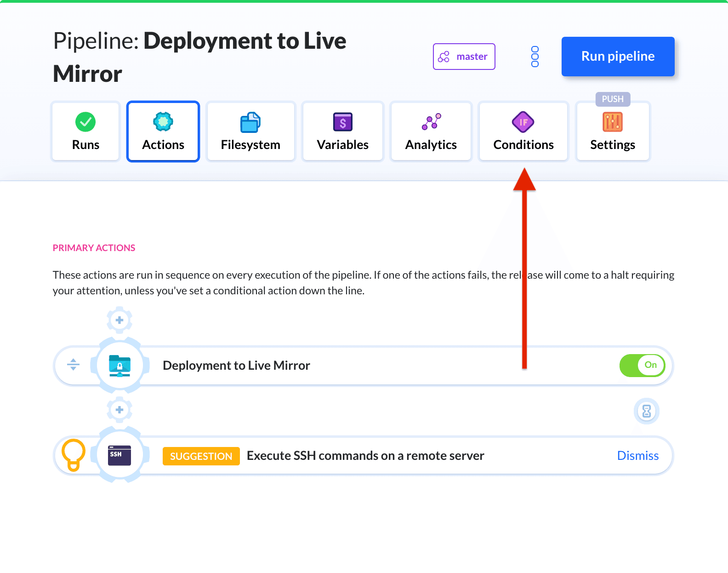The height and width of the screenshot is (573, 728).
Task: Click the Deployment to Live Mirror folder icon
Action: [x=120, y=366]
